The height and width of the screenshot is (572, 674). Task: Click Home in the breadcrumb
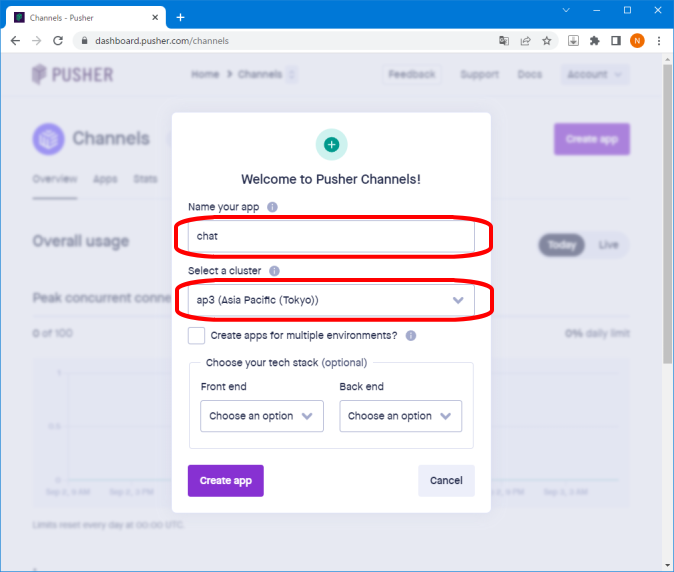(x=205, y=74)
